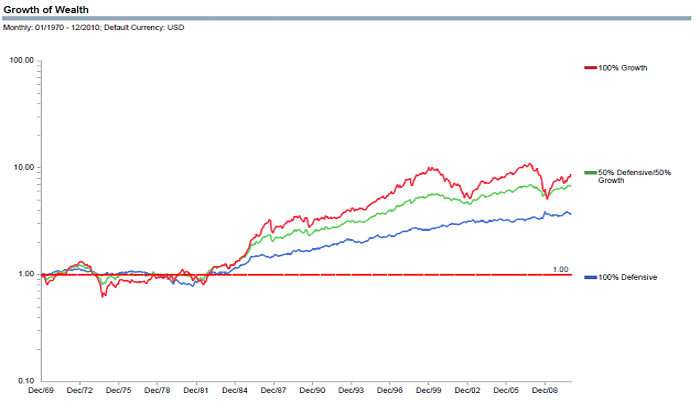Viewport: 700px width, 420px height.
Task: Click the Dec/72 x-axis label
Action: tap(80, 391)
